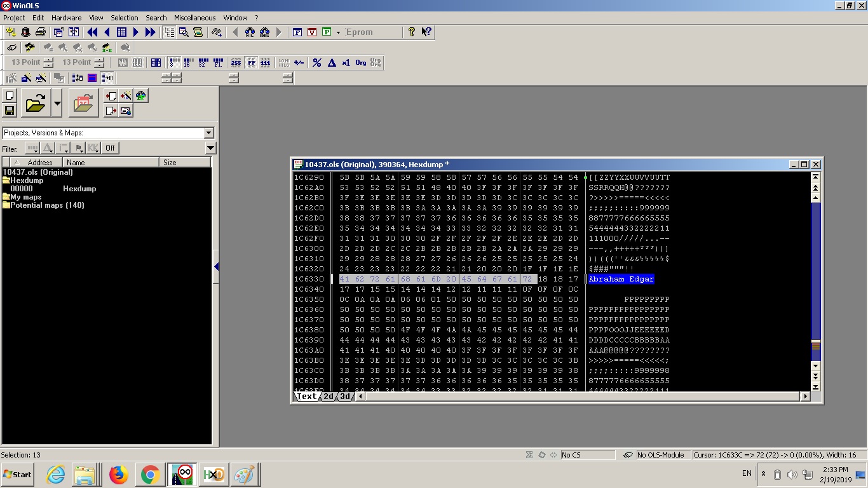Click the open folder project icon

point(36,103)
